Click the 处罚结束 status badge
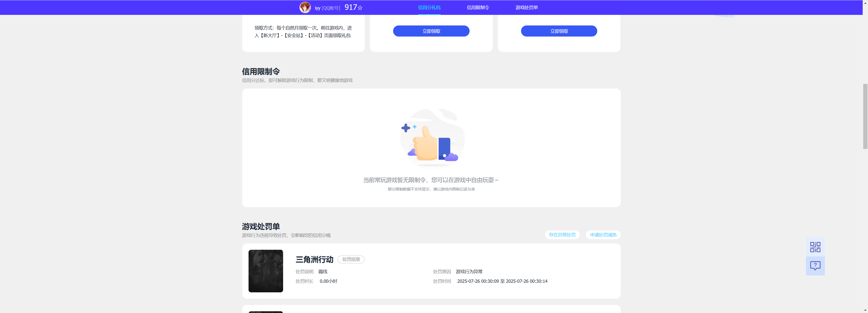Screen dimensions: 868x313 tap(351, 260)
